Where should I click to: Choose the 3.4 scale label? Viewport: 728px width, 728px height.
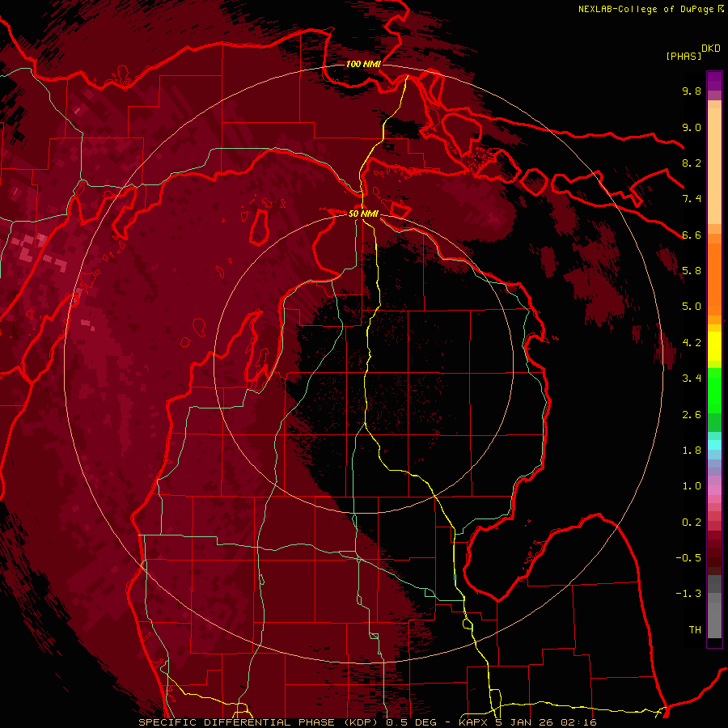coord(692,379)
